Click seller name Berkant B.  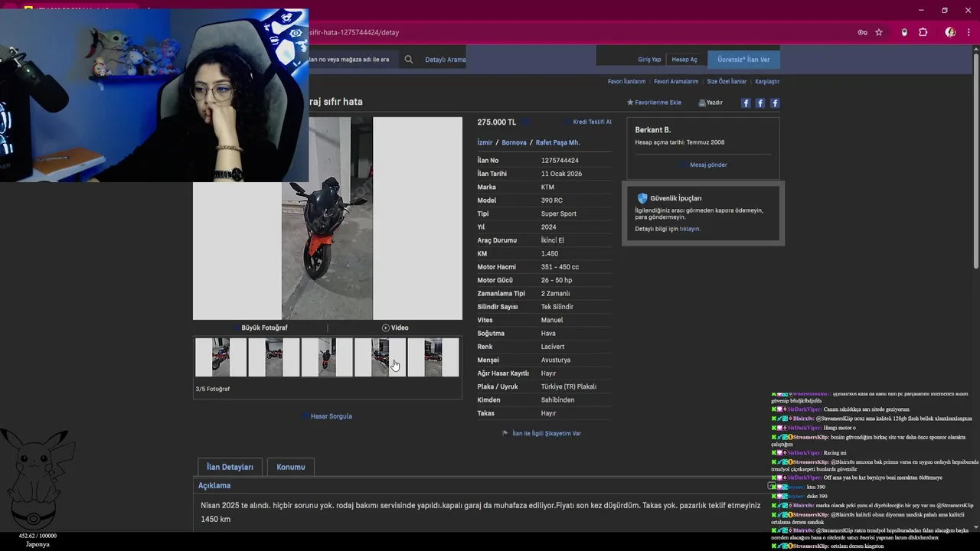pyautogui.click(x=652, y=130)
